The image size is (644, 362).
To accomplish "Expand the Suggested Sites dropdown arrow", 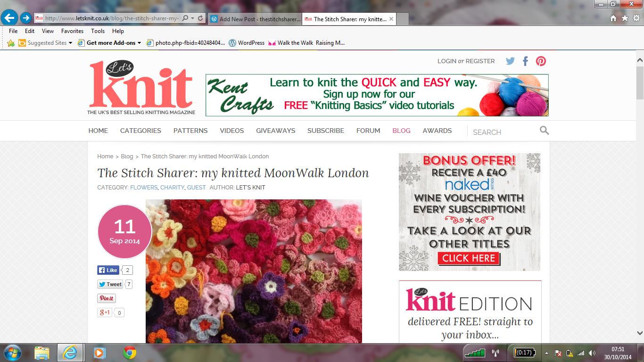I will point(70,43).
